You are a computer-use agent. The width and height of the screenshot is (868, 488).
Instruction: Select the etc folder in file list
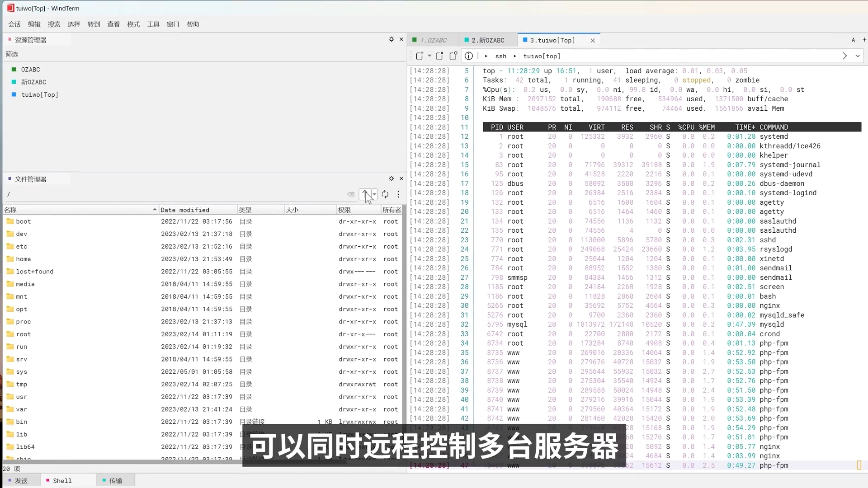[x=22, y=247]
